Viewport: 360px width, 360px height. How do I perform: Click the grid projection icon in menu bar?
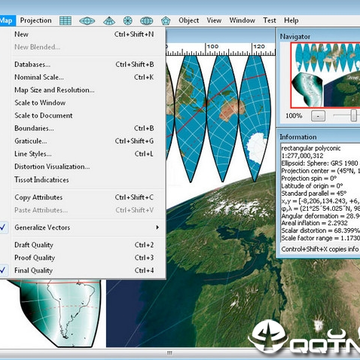[65, 21]
